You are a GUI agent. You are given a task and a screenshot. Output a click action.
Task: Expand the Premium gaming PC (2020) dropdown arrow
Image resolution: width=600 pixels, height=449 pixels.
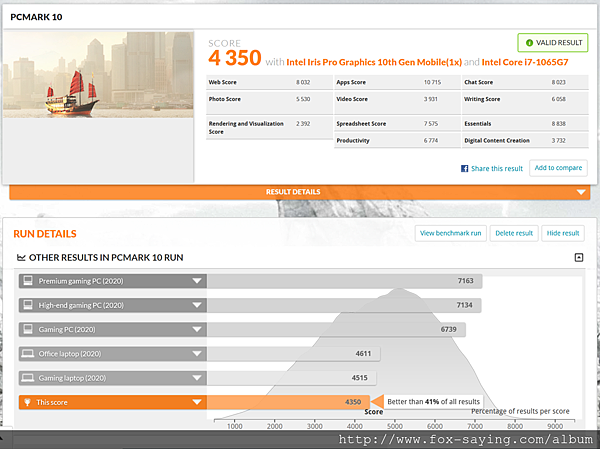coord(197,281)
